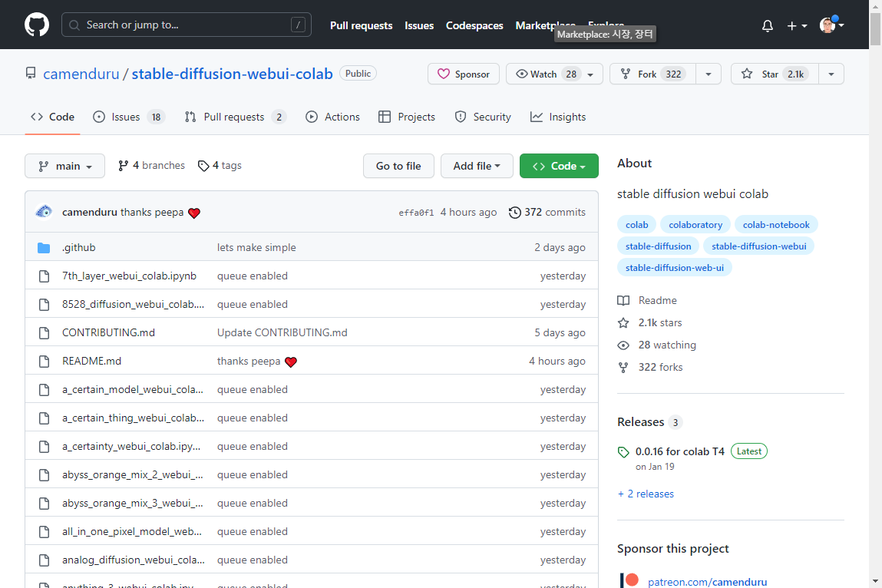Select the colaboratory topic tag
This screenshot has width=882, height=588.
[695, 224]
